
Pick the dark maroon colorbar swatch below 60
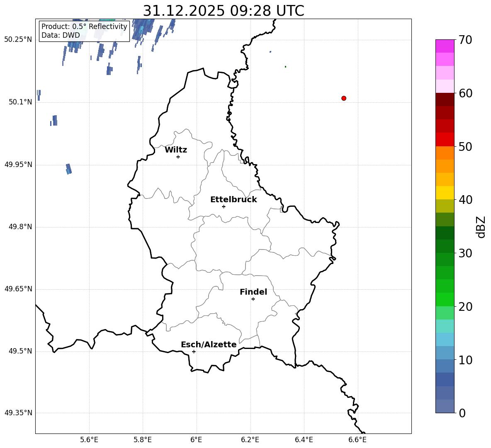click(445, 99)
